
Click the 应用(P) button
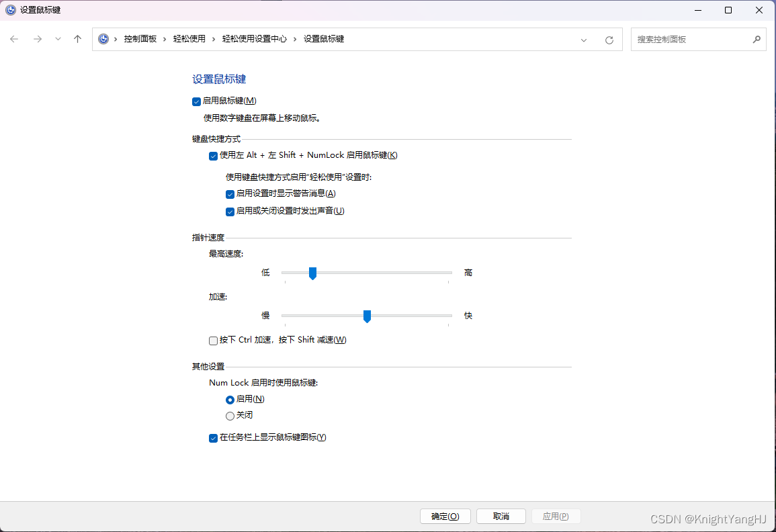[556, 516]
